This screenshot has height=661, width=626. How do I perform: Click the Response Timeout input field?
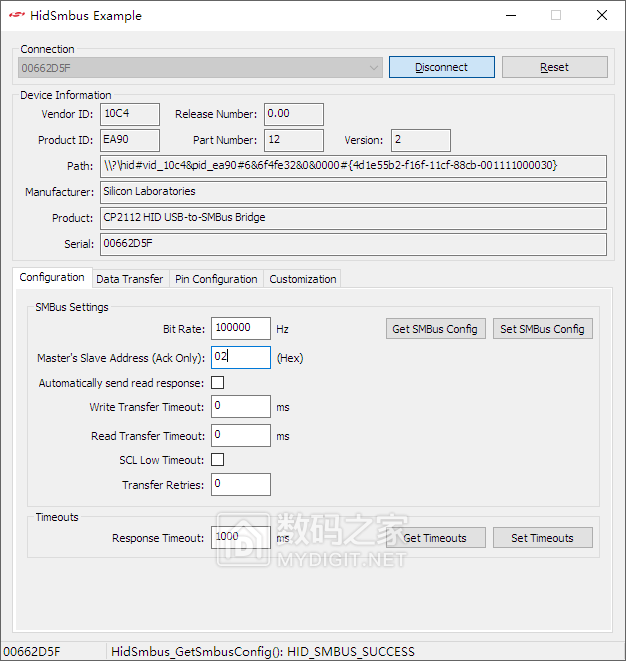(x=240, y=537)
